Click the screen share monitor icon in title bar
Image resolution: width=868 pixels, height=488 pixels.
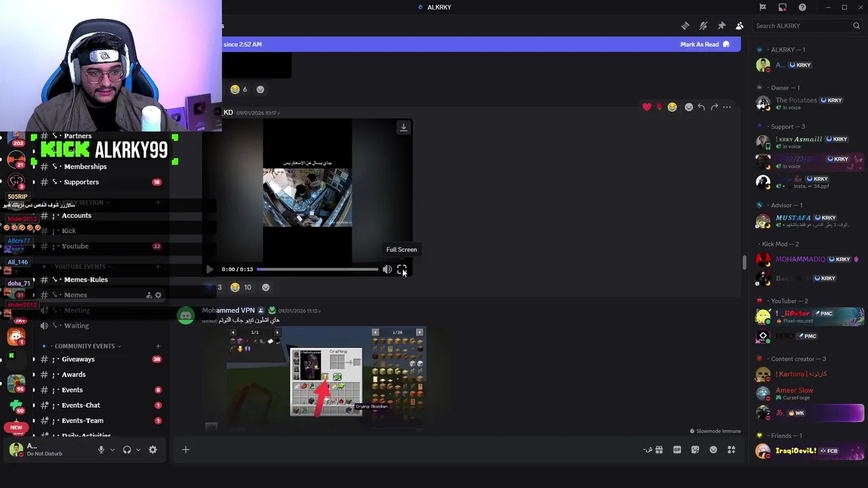[x=783, y=7]
